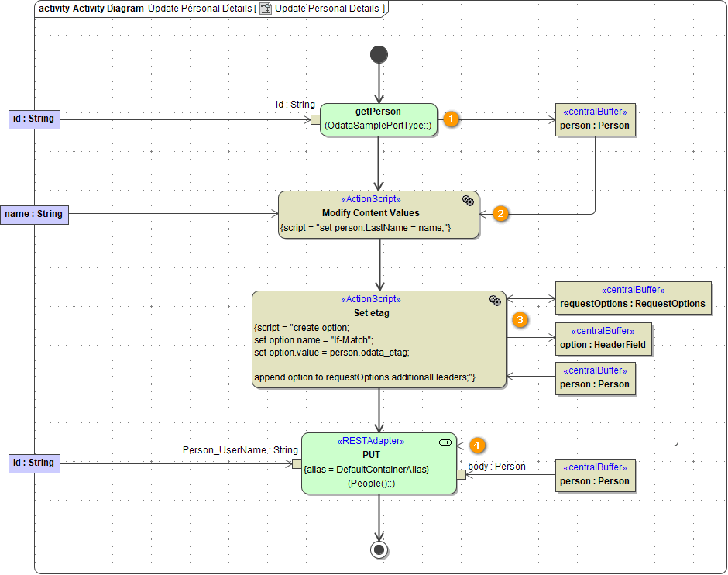728x575 pixels.
Task: Click the orange callout marker number 2
Action: 500,214
